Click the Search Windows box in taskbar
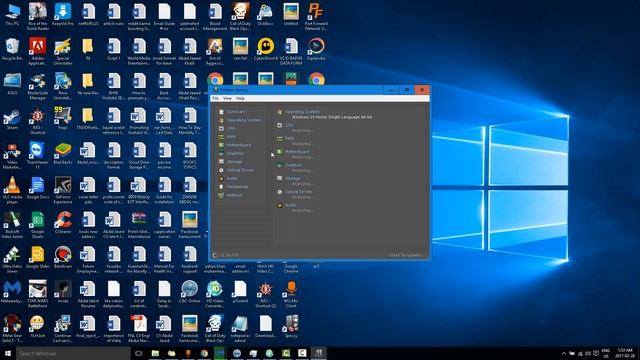This screenshot has height=360, width=640. coord(73,353)
